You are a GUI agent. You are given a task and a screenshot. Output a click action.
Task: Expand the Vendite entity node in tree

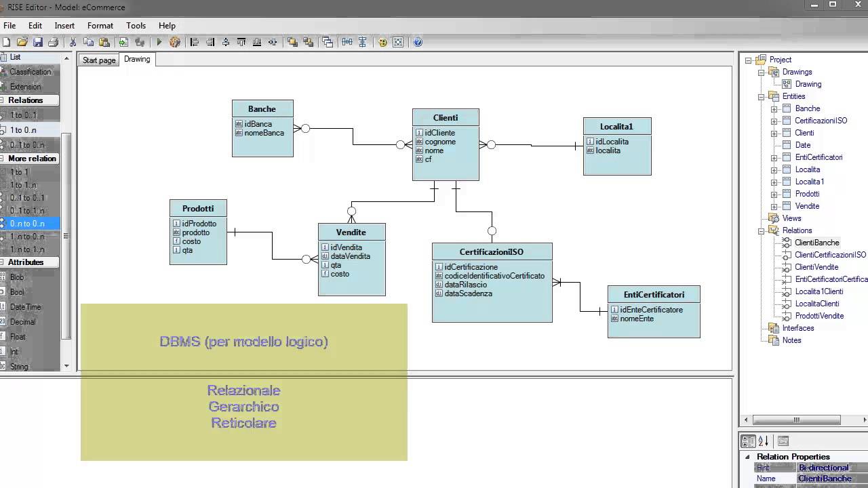(x=774, y=206)
